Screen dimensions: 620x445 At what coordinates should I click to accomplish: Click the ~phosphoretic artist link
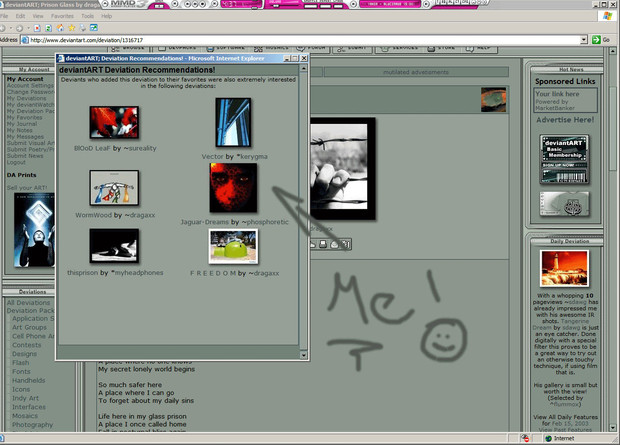[x=265, y=222]
